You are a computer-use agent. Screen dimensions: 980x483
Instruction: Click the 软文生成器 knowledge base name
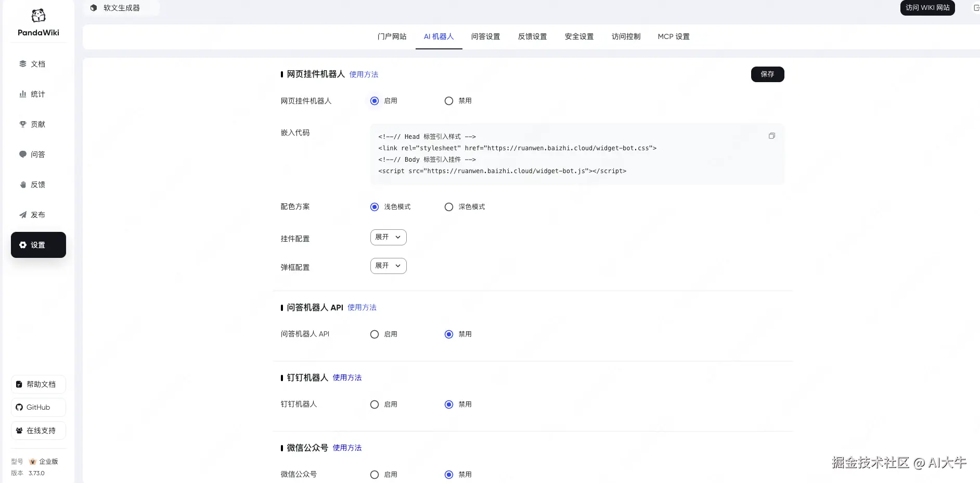click(x=122, y=8)
